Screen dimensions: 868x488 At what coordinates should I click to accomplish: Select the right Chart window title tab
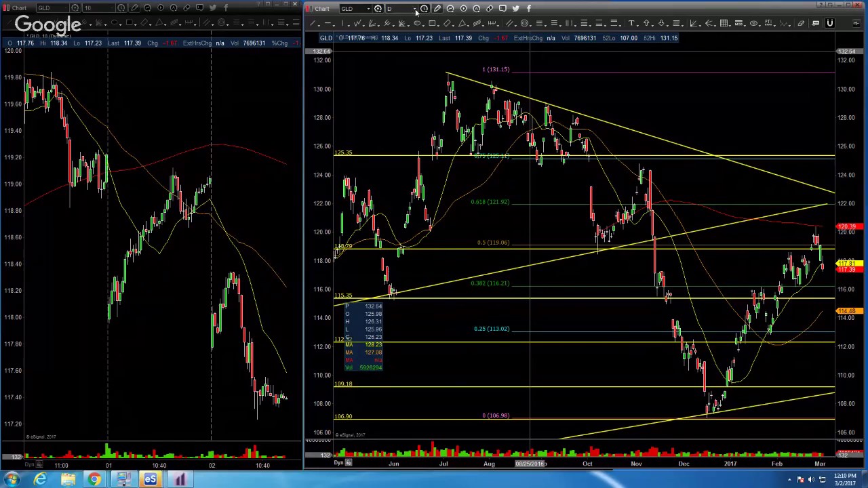tap(322, 9)
